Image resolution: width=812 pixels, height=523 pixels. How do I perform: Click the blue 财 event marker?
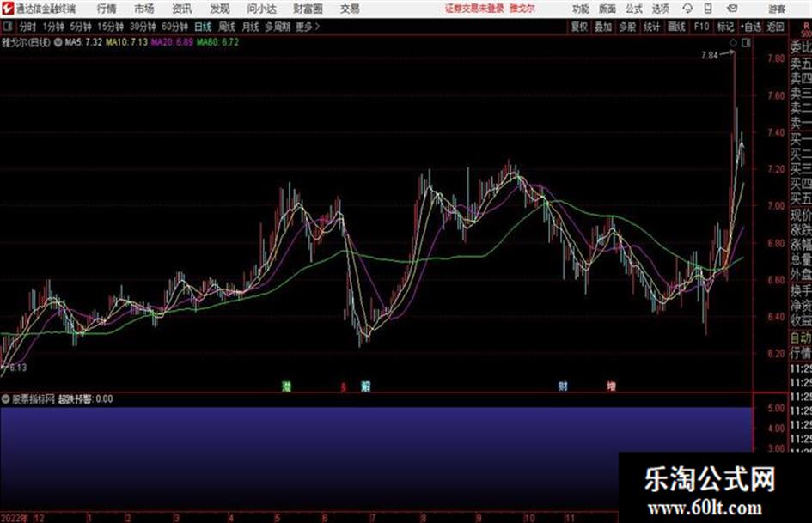coord(563,386)
